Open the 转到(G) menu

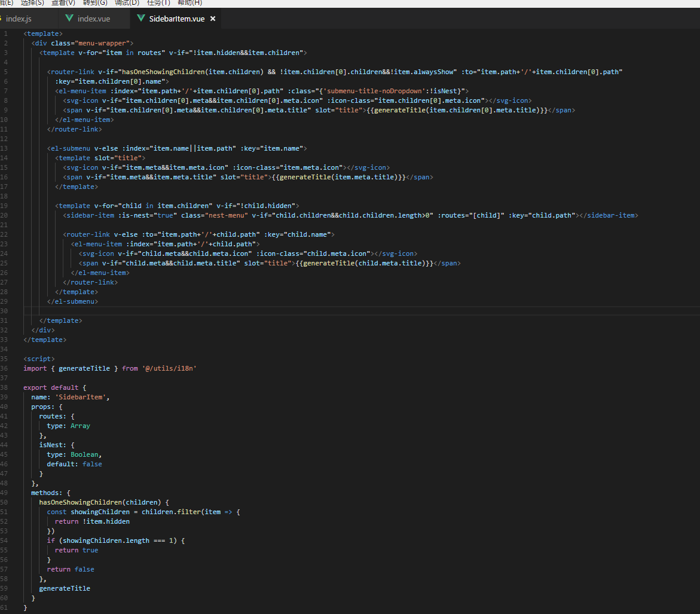tap(94, 4)
